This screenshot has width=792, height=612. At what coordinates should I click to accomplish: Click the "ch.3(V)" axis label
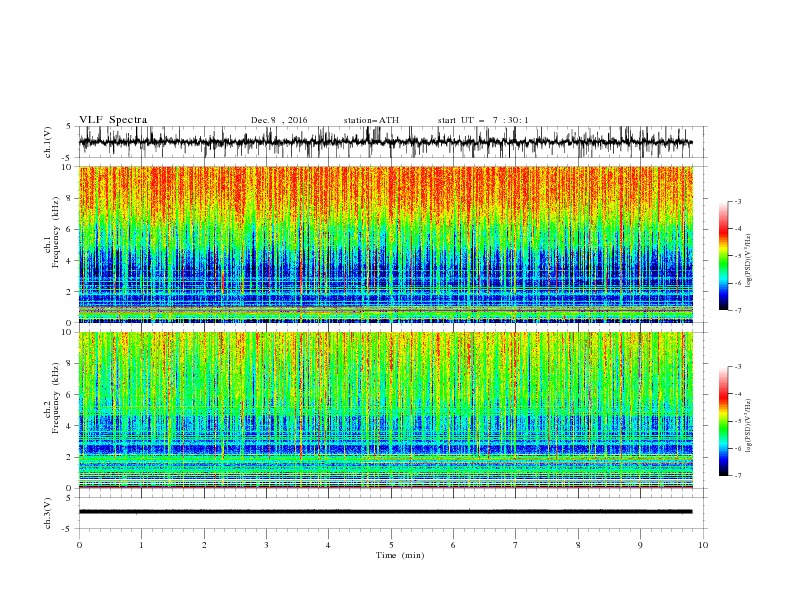tap(48, 513)
